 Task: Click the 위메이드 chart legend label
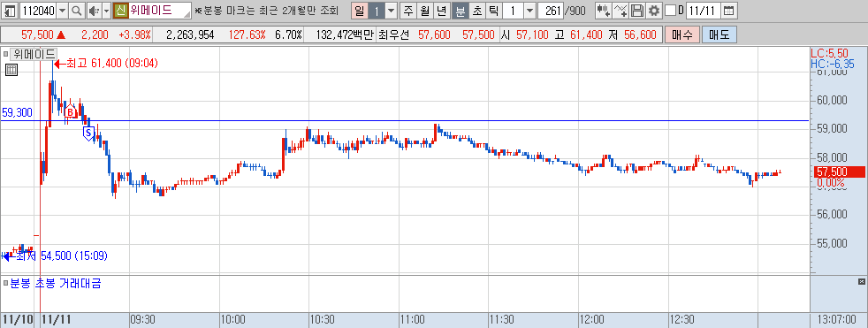tap(34, 54)
